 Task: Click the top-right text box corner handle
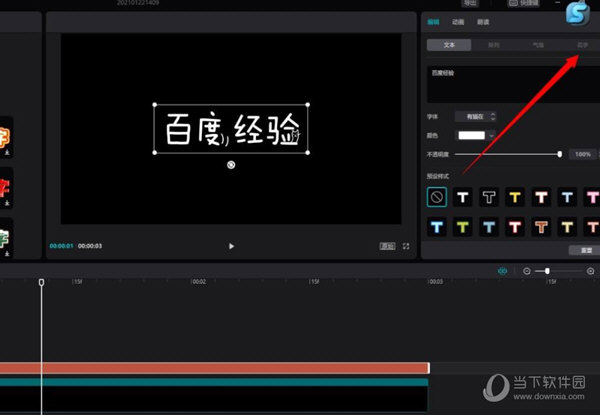[x=308, y=104]
